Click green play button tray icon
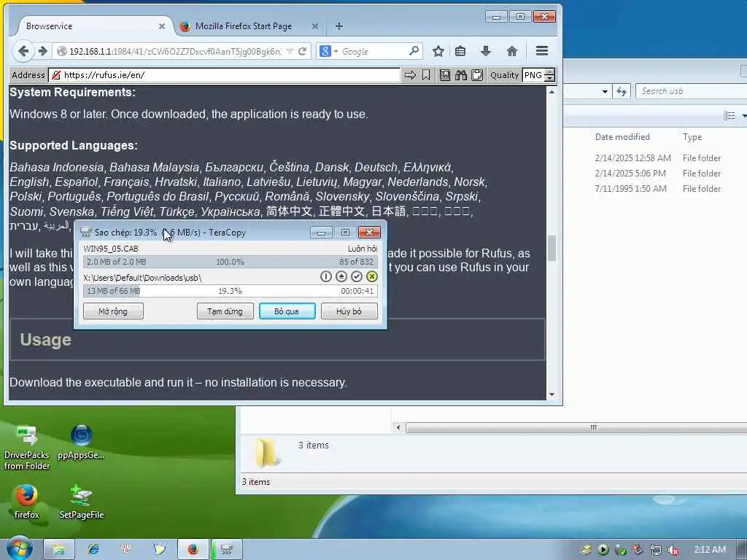Viewport: 747px width, 560px height. (603, 550)
